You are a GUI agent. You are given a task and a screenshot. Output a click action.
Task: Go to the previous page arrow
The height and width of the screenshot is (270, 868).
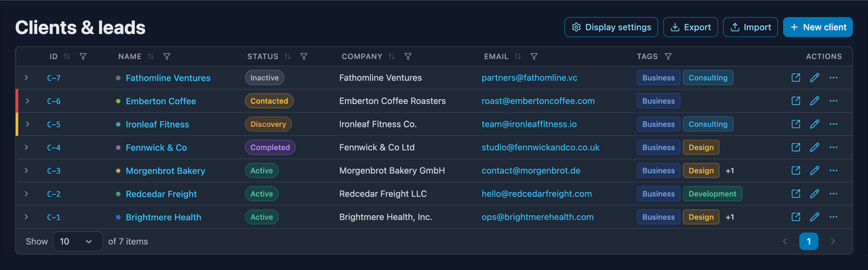[785, 242]
